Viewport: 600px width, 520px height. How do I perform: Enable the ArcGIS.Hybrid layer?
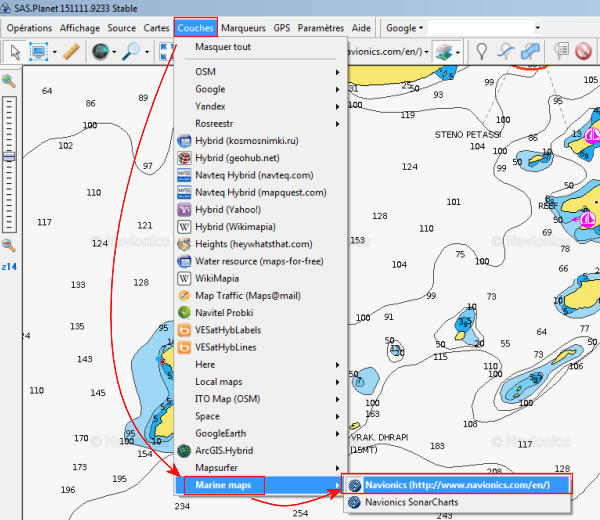pos(261,451)
